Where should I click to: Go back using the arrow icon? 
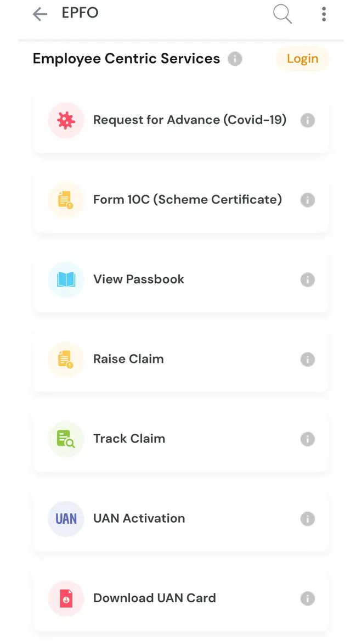tap(39, 14)
